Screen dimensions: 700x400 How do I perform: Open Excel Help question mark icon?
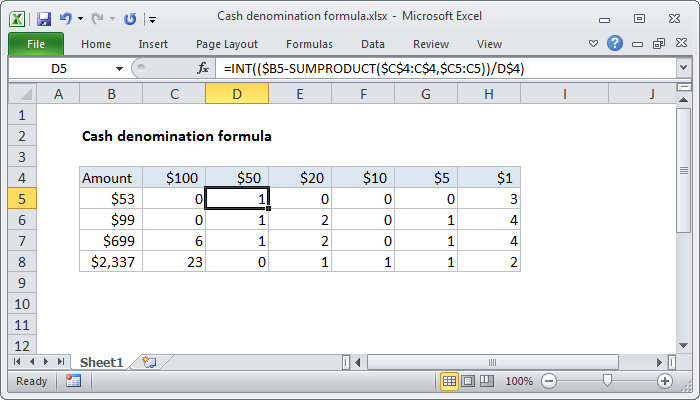614,44
